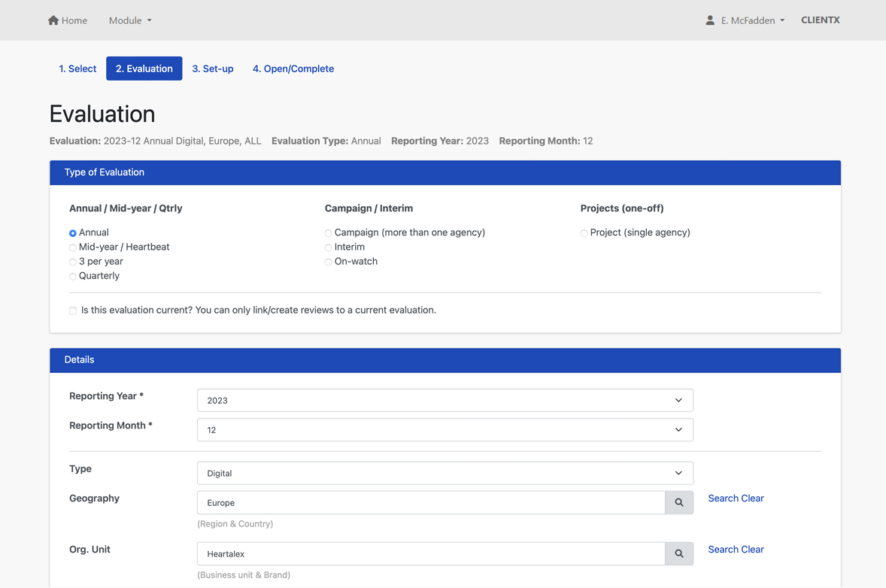Image resolution: width=886 pixels, height=588 pixels.
Task: Click the Type of Evaluation panel header
Action: click(x=445, y=172)
